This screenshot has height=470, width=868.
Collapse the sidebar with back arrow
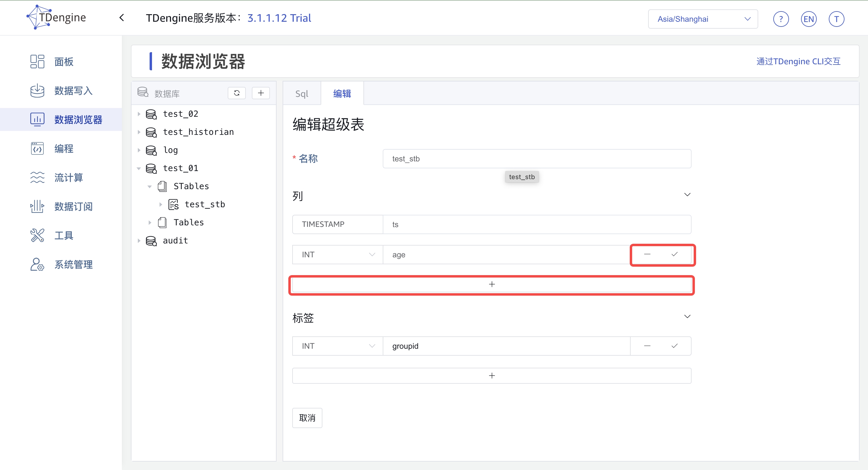click(x=122, y=18)
